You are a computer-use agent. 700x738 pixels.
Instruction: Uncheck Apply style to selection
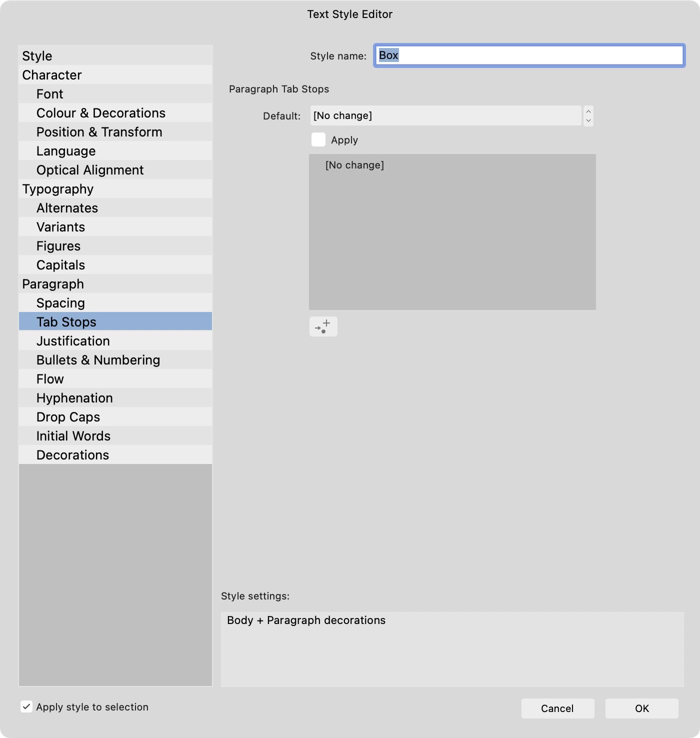click(27, 706)
